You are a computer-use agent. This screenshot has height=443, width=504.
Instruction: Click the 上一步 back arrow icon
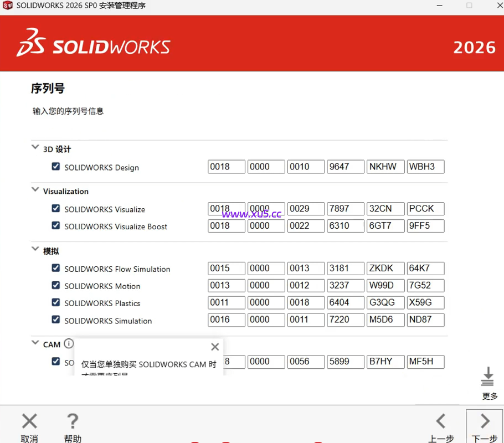(x=439, y=421)
